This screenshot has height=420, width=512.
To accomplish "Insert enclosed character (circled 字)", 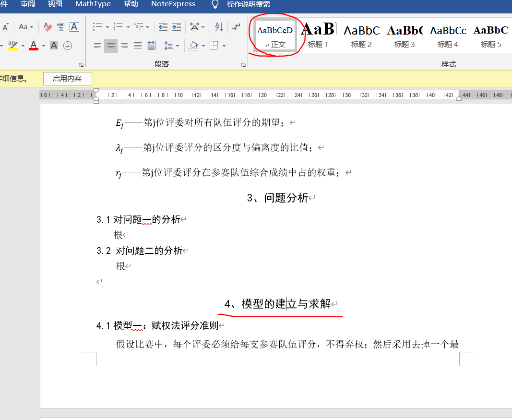I will (68, 46).
